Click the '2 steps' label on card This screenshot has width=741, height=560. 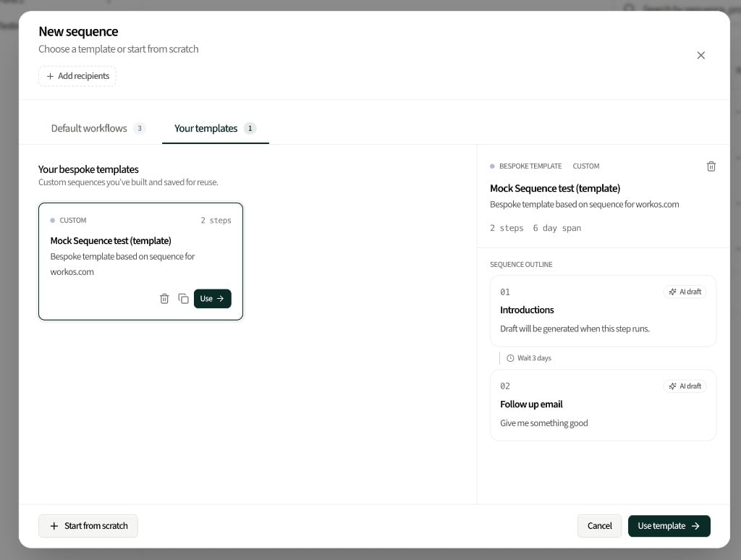coord(216,220)
